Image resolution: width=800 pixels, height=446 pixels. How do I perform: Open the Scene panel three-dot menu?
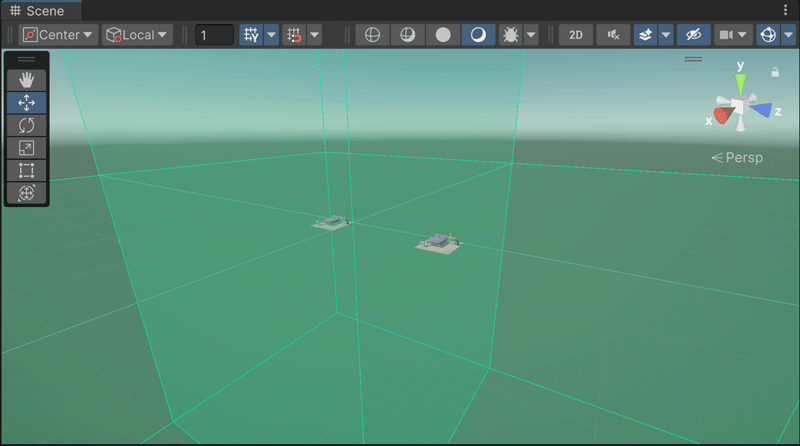coord(785,10)
